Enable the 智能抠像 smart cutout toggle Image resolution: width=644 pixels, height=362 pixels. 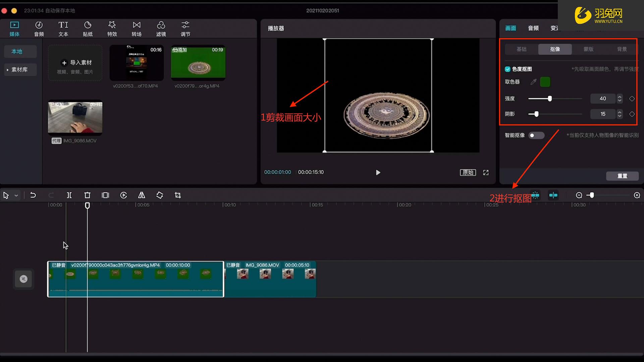[x=536, y=135]
